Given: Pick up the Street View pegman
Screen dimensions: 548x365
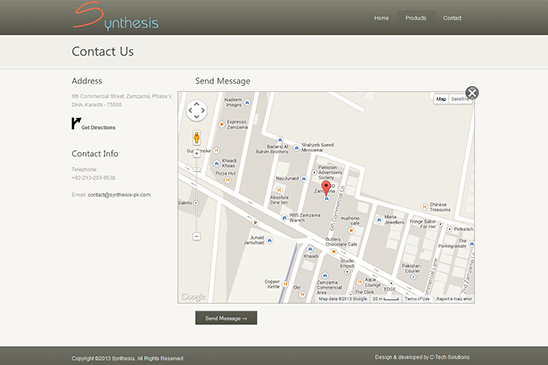Looking at the screenshot, I should (196, 137).
